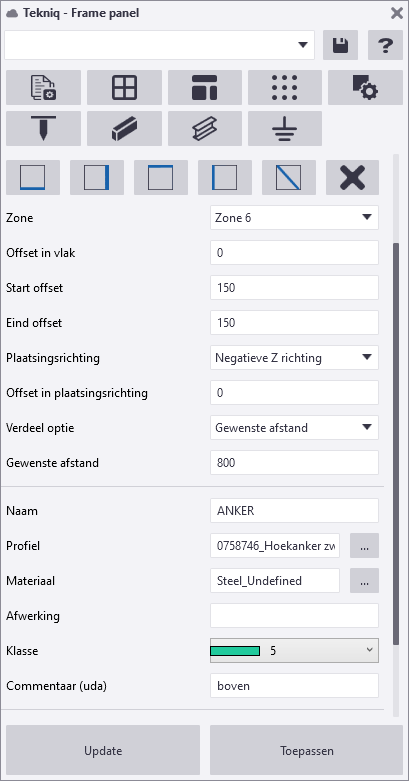
Task: Open the Plaatsingsrichting dropdown
Action: click(x=294, y=358)
